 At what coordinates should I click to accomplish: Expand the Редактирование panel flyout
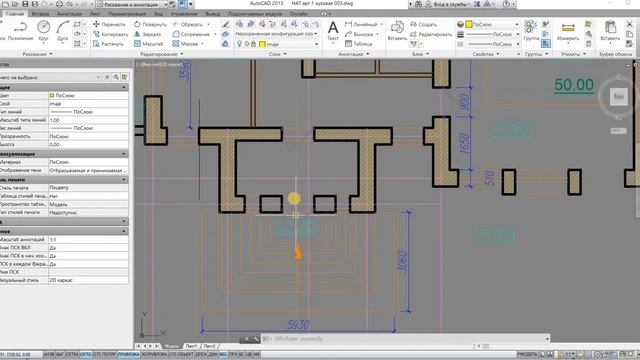(162, 54)
